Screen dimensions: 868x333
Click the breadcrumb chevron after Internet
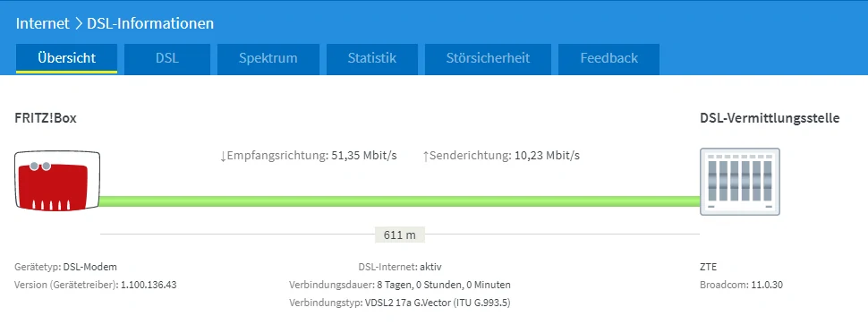point(78,24)
